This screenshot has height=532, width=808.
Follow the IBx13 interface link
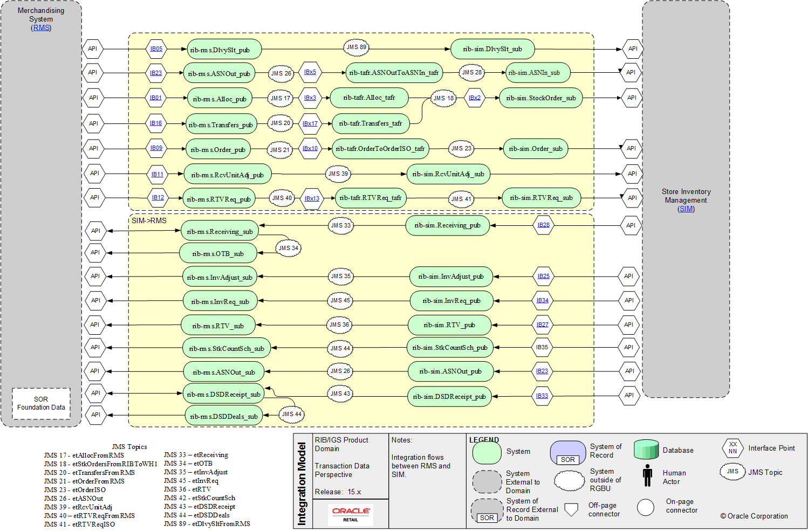coord(312,198)
